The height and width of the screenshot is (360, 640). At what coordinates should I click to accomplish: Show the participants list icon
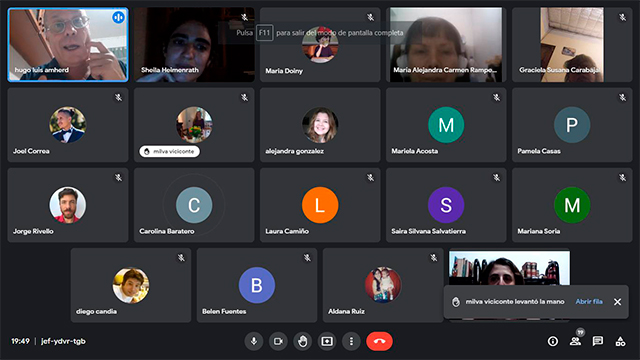[x=576, y=341]
